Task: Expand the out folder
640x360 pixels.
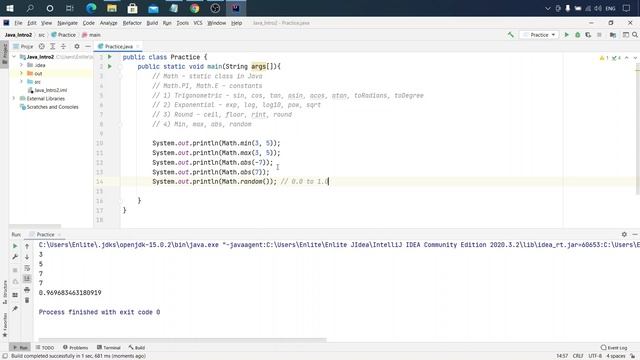Action: point(21,73)
